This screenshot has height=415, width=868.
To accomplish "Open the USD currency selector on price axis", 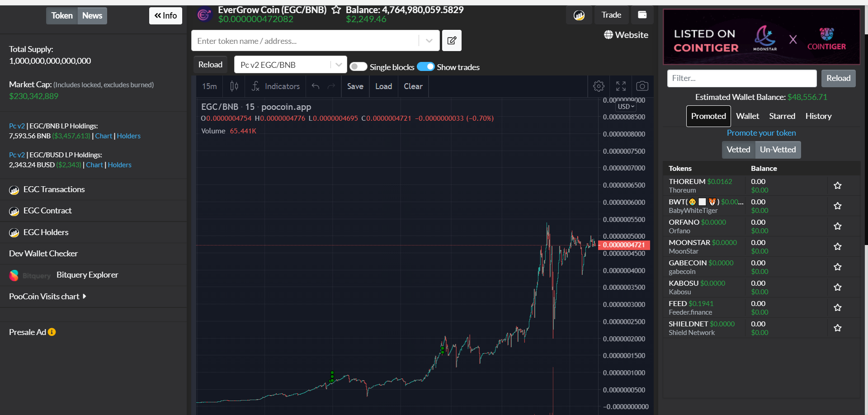I will (626, 107).
